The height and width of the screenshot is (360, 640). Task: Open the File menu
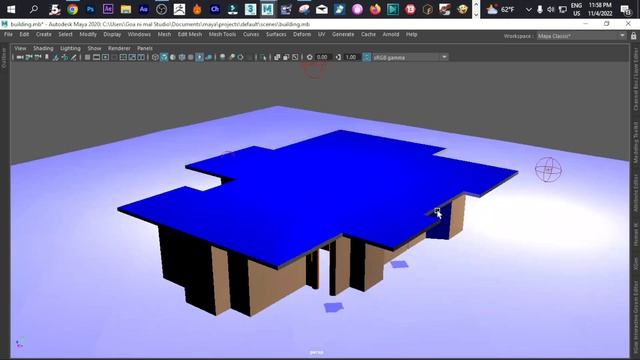[x=8, y=35]
